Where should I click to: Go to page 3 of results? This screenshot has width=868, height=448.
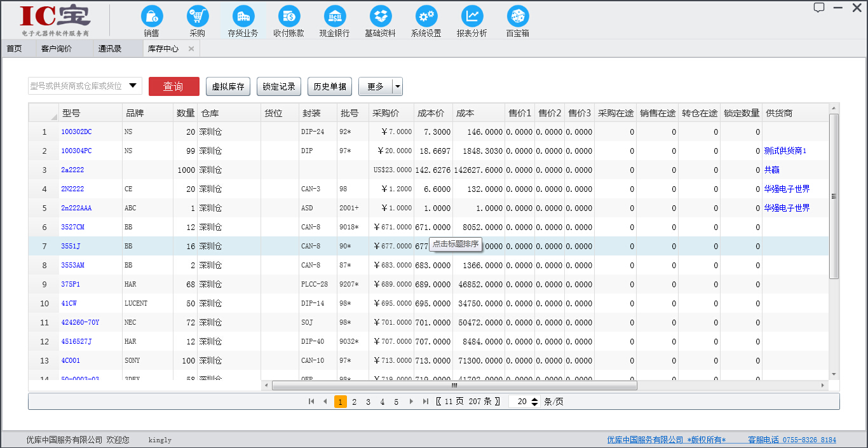[x=368, y=402]
